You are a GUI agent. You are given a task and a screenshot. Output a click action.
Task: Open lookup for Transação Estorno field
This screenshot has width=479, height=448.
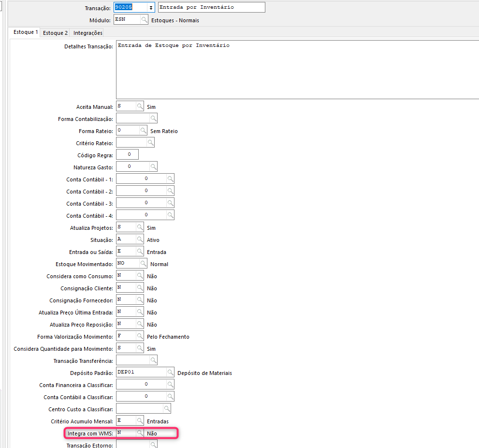153,444
